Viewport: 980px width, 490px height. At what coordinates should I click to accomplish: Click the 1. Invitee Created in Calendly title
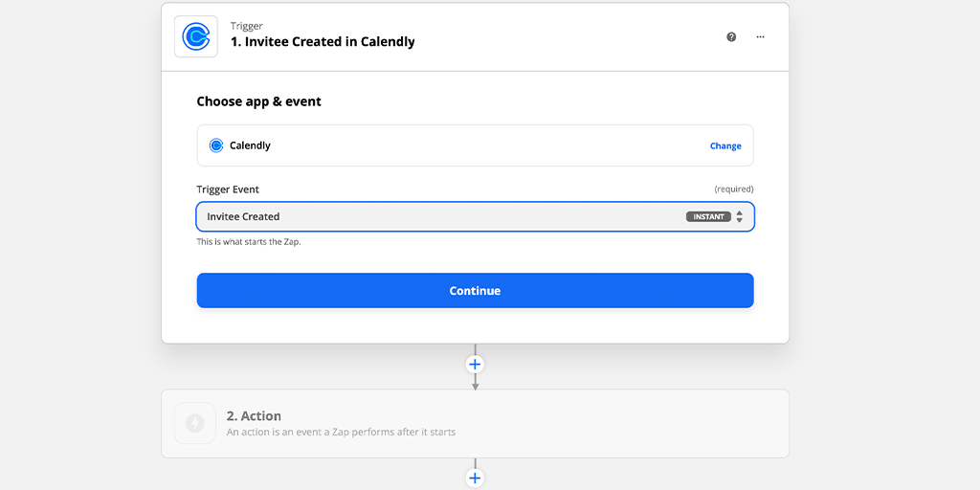[323, 42]
